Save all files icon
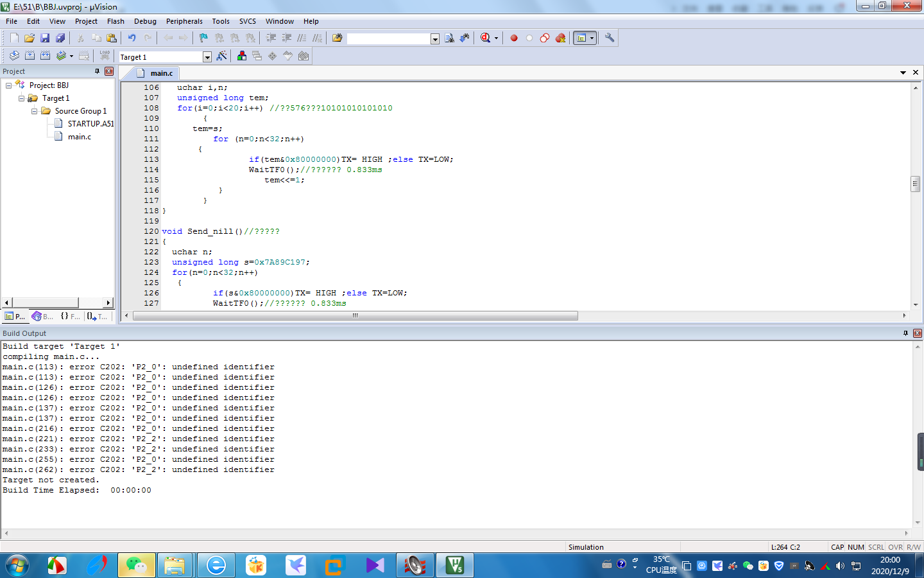Viewport: 924px width, 578px height. (x=60, y=38)
